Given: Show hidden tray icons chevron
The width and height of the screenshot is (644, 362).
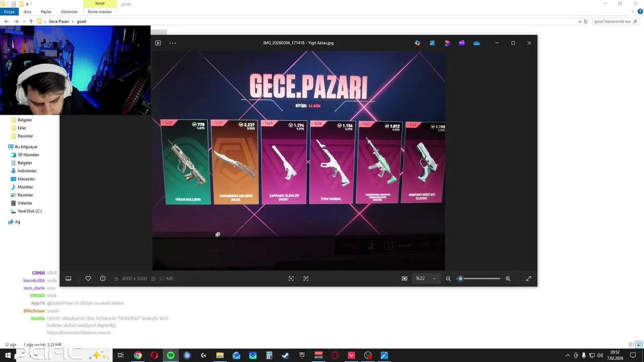Looking at the screenshot, I should click(x=568, y=355).
